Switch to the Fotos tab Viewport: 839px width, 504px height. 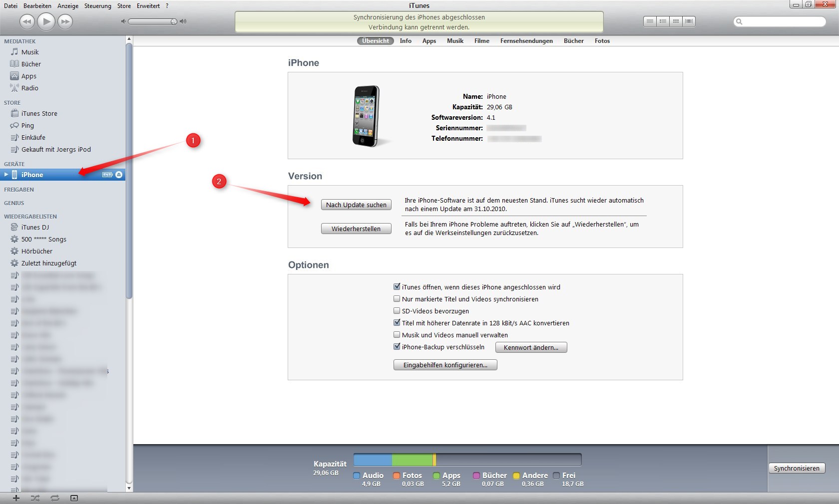(x=602, y=41)
